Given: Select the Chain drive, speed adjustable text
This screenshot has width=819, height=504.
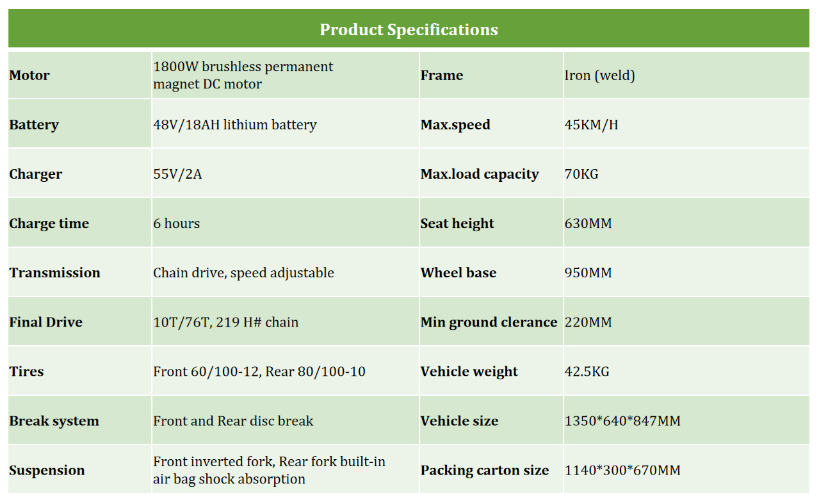Looking at the screenshot, I should [243, 273].
